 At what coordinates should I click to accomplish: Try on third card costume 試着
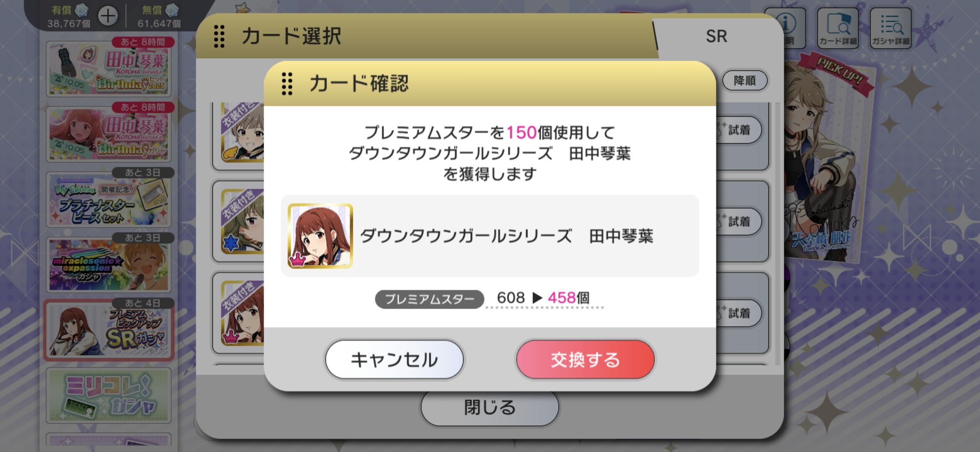click(x=738, y=313)
